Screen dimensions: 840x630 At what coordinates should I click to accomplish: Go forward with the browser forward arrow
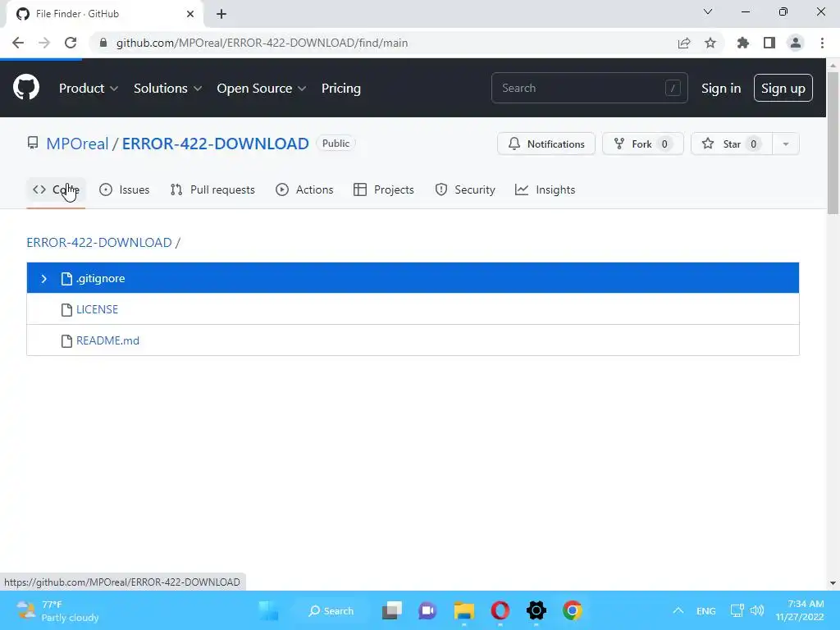tap(44, 43)
